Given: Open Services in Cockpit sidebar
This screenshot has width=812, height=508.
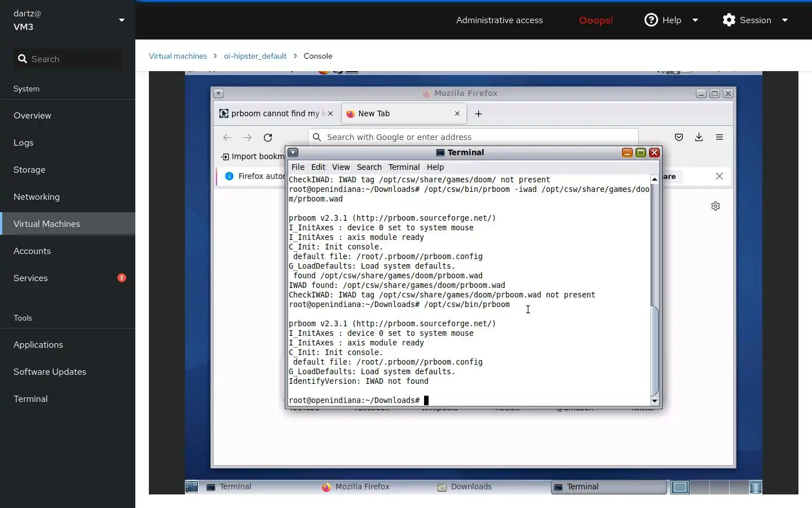Looking at the screenshot, I should [68, 278].
